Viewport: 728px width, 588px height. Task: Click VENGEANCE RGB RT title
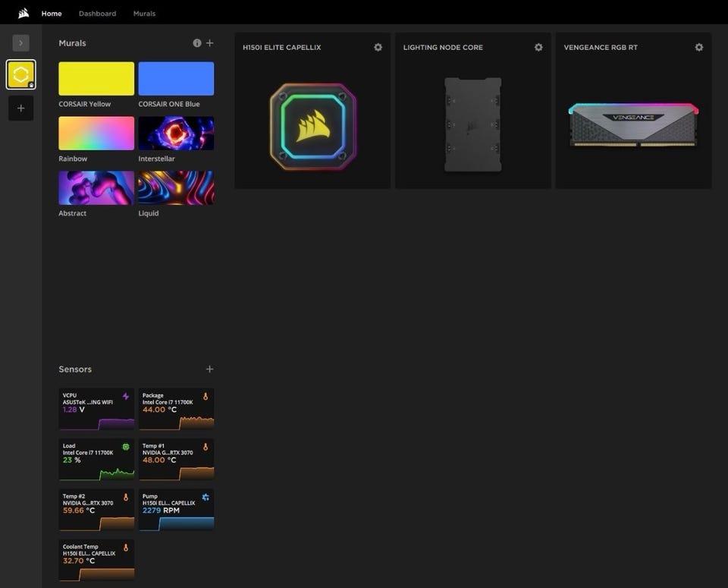pyautogui.click(x=601, y=47)
